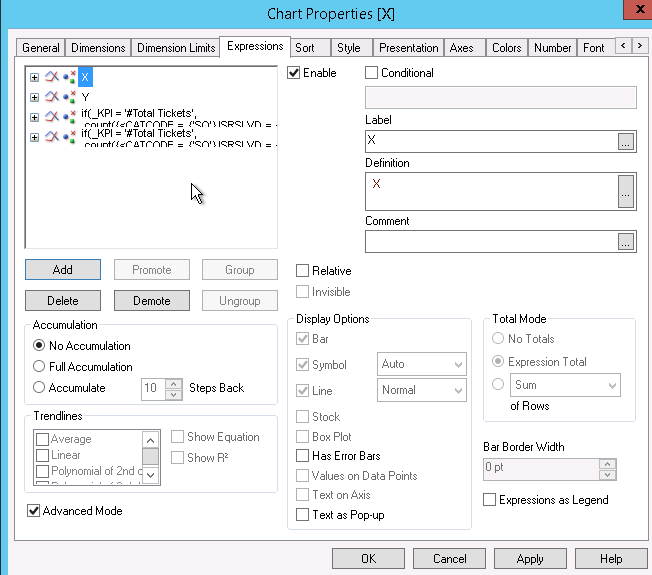
Task: Expand the Y expression tree node
Action: [35, 97]
